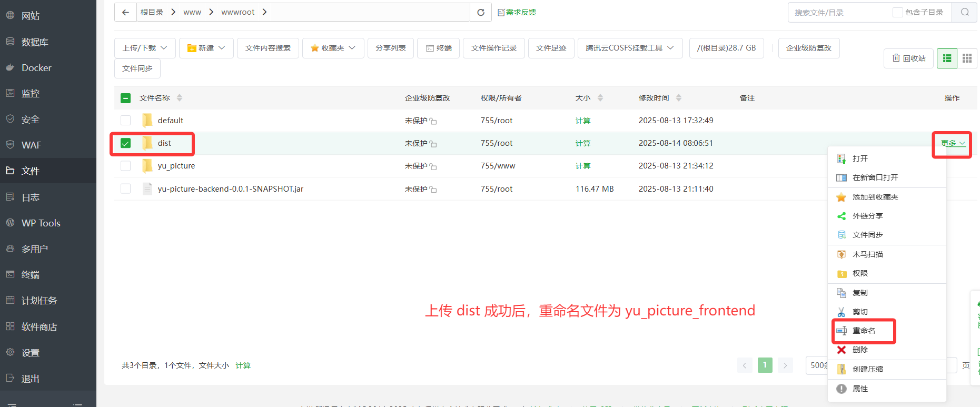
Task: Select 创建压缩 from the context menu
Action: tap(867, 369)
